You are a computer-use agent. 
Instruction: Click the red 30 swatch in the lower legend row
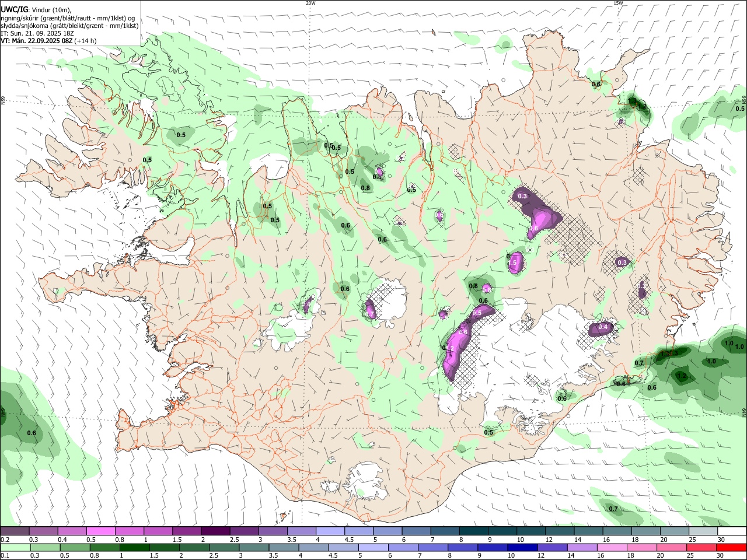[x=731, y=548]
